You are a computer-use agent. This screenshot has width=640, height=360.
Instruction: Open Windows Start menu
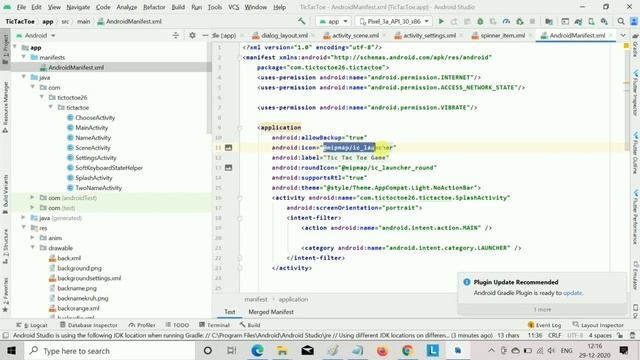[x=11, y=351]
